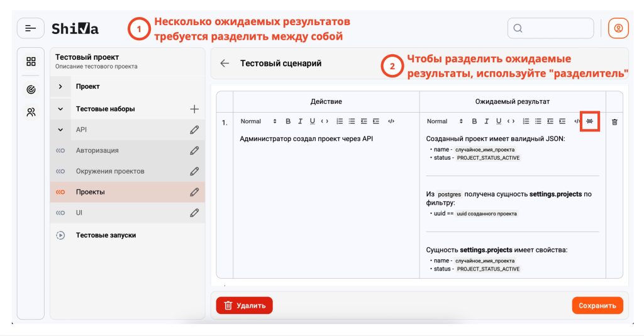Go back using the arrow next to Тестовый сценарий
Screen dimensions: 644x336
[x=225, y=64]
